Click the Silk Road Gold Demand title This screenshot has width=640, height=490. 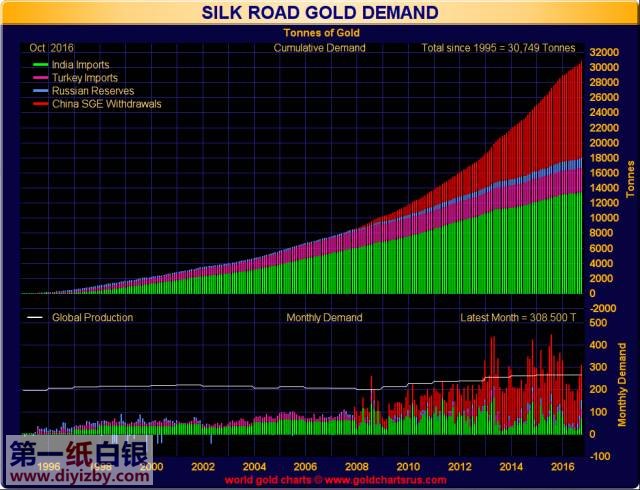pyautogui.click(x=320, y=13)
